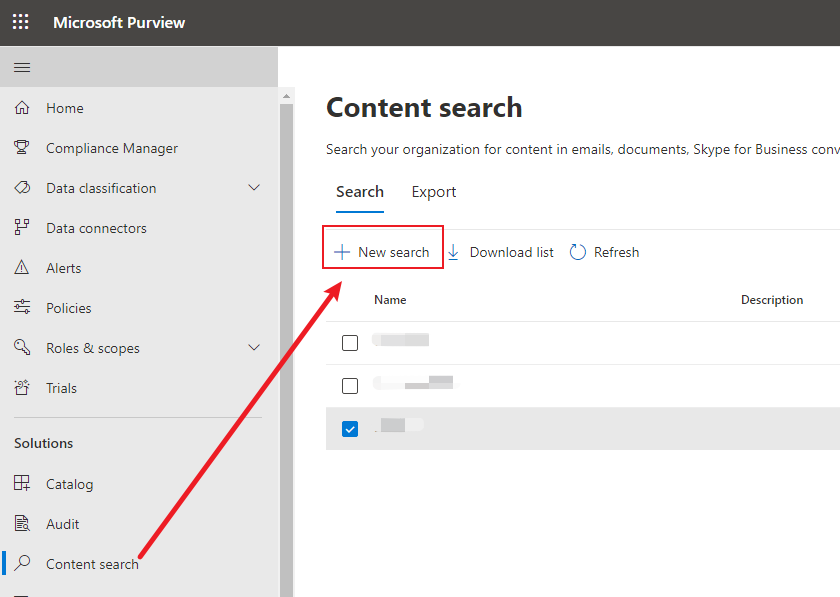840x597 pixels.
Task: Click the Data connectors icon
Action: point(21,227)
